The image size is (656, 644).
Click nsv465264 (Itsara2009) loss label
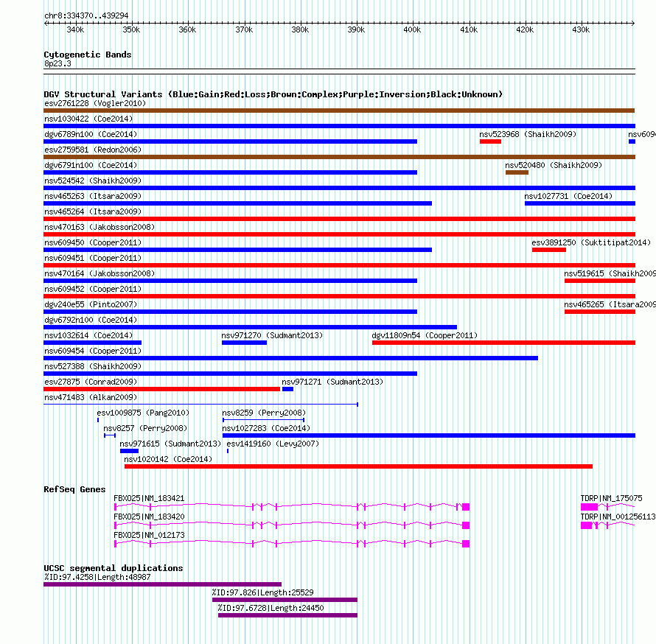(93, 211)
